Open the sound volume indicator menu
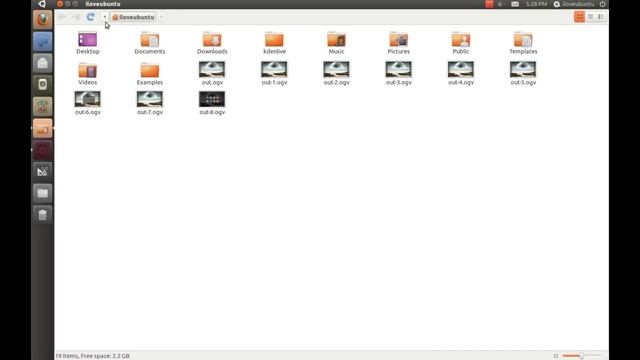The height and width of the screenshot is (360, 640). tap(501, 4)
